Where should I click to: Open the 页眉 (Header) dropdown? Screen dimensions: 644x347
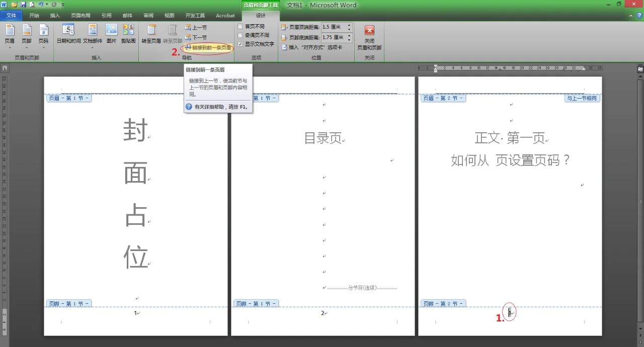click(10, 35)
